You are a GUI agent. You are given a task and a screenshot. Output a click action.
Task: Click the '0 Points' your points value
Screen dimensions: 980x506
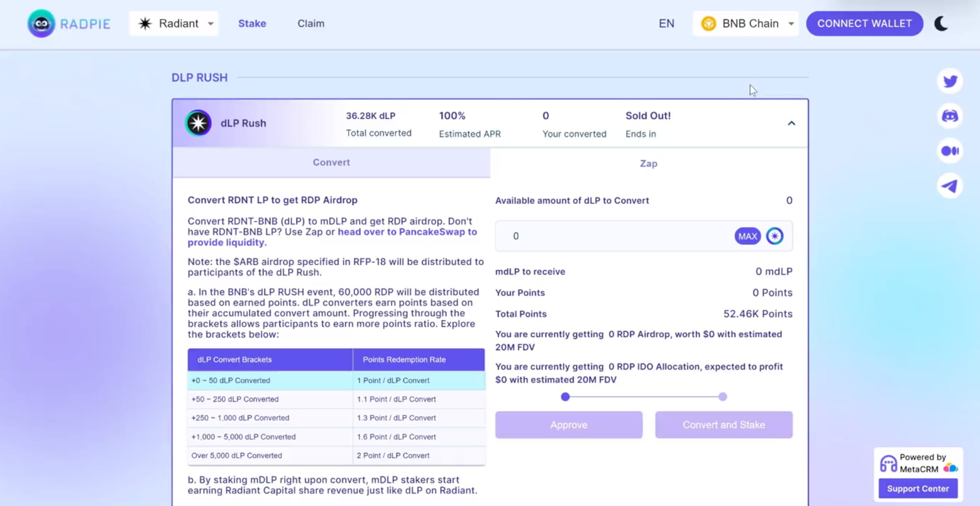pos(772,293)
